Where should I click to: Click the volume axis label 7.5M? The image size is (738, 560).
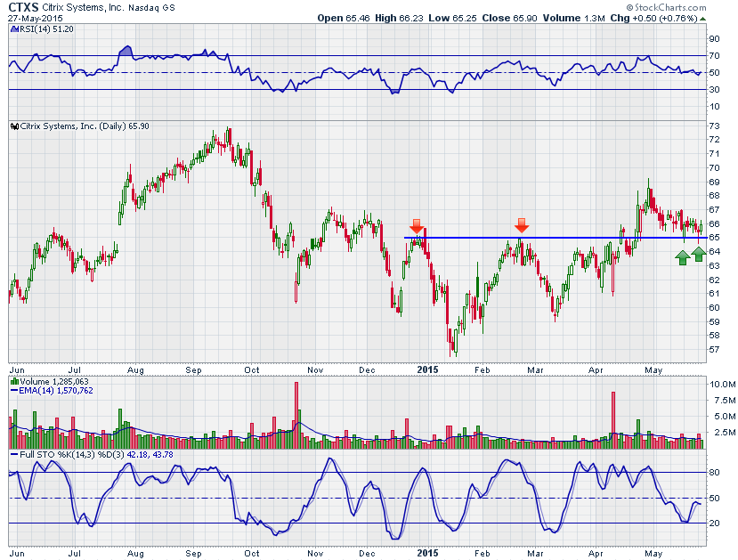pos(725,401)
